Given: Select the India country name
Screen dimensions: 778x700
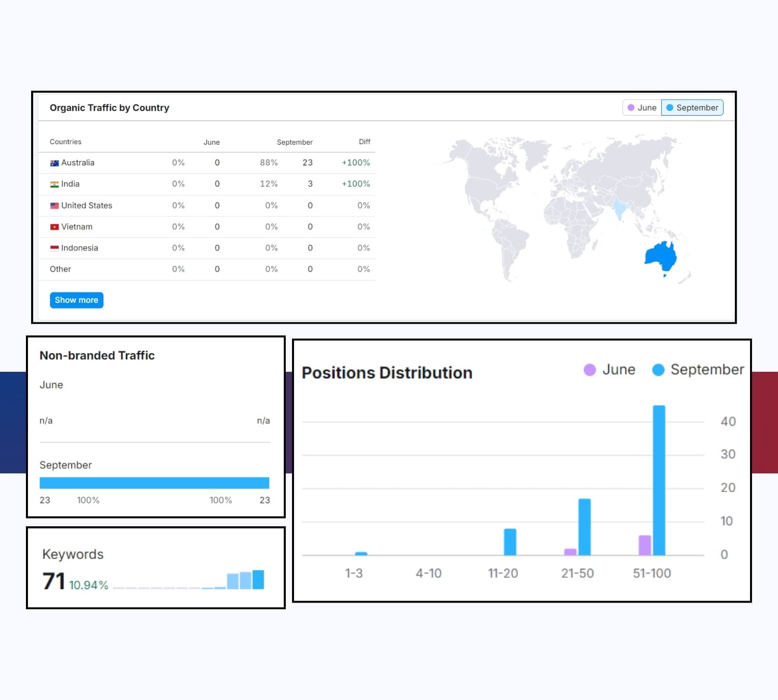Looking at the screenshot, I should pyautogui.click(x=71, y=184).
